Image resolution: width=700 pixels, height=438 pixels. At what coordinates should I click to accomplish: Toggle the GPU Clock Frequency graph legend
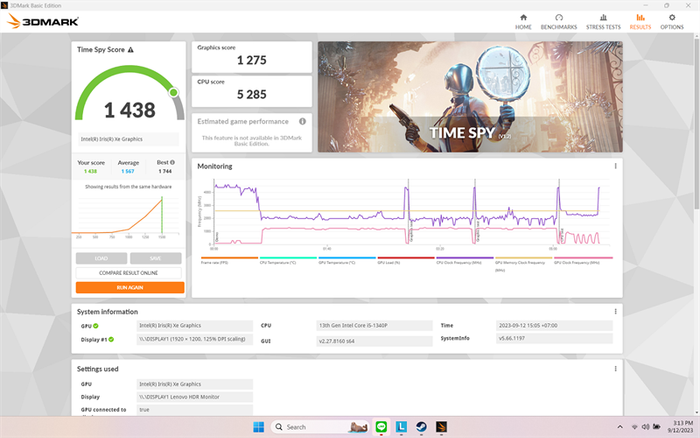click(x=583, y=260)
